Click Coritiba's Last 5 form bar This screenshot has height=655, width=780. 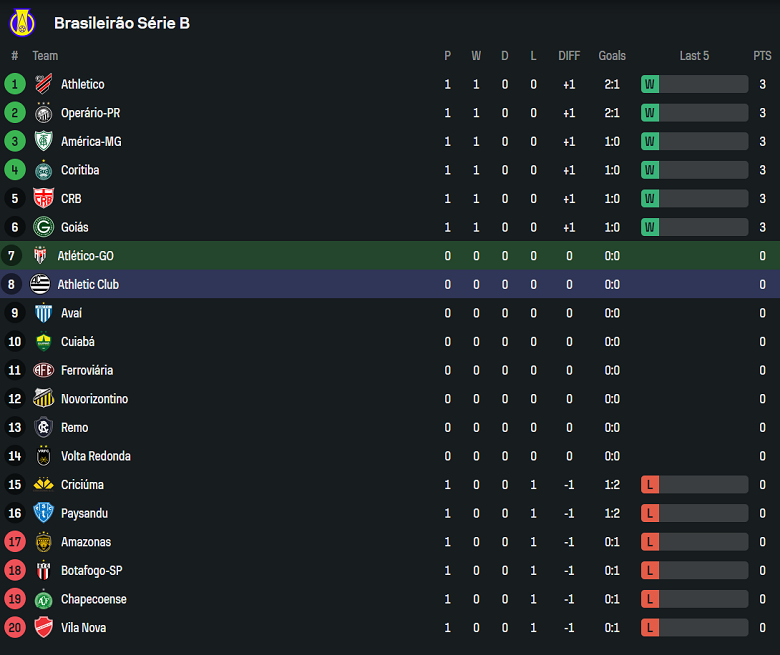click(x=694, y=170)
